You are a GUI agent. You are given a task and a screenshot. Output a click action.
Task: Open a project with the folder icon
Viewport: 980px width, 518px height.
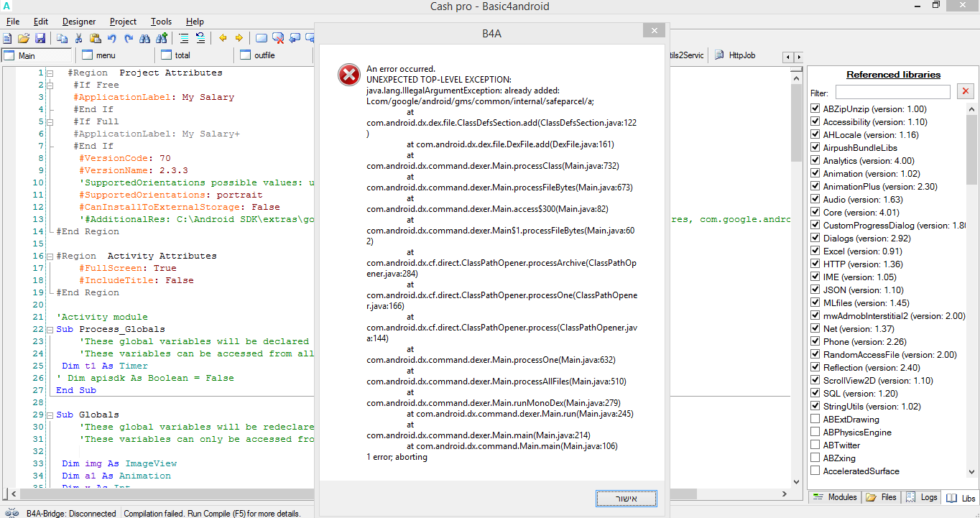[24, 38]
